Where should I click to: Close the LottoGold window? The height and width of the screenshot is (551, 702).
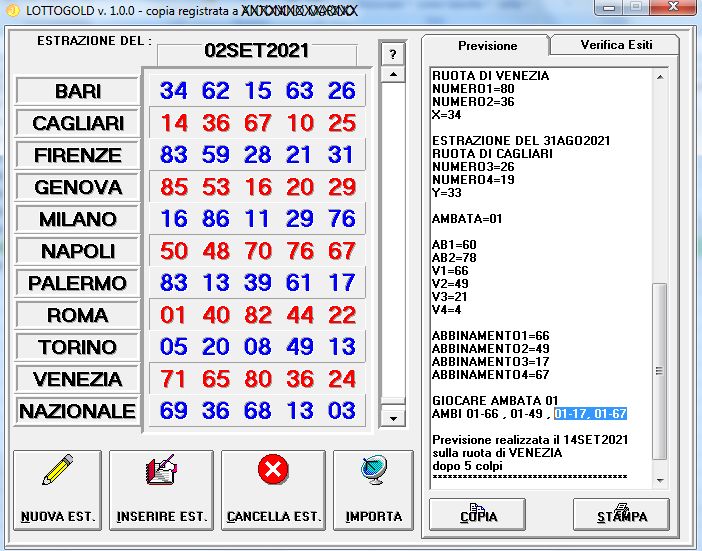tap(672, 7)
